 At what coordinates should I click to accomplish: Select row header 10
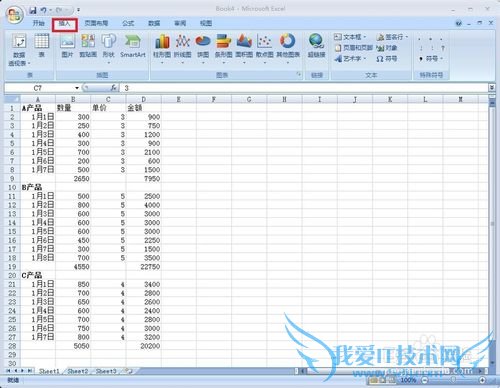(x=12, y=187)
